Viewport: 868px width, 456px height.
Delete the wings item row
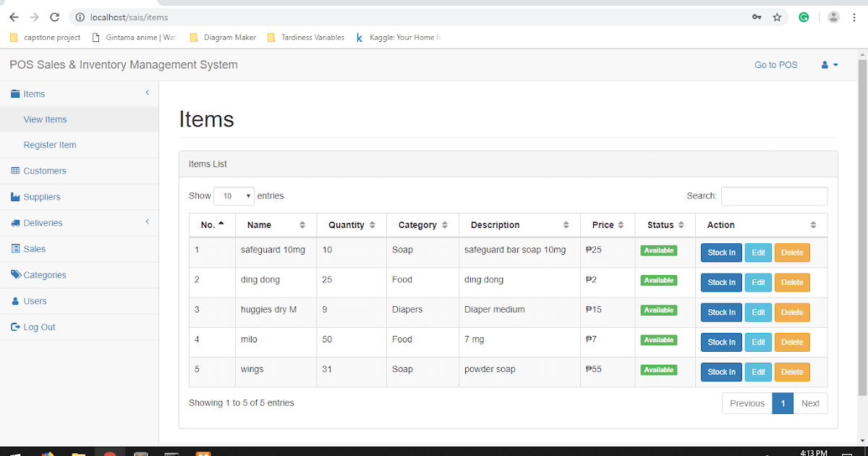pyautogui.click(x=792, y=372)
